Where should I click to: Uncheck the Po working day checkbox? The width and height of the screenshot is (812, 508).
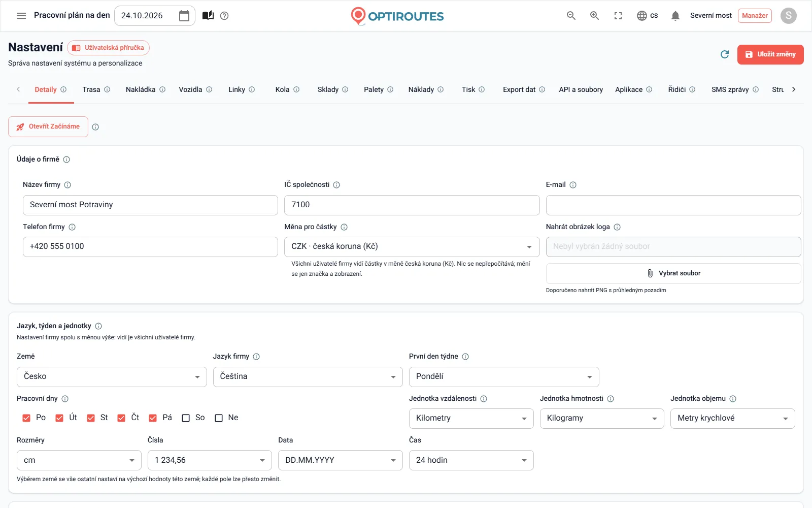[26, 418]
